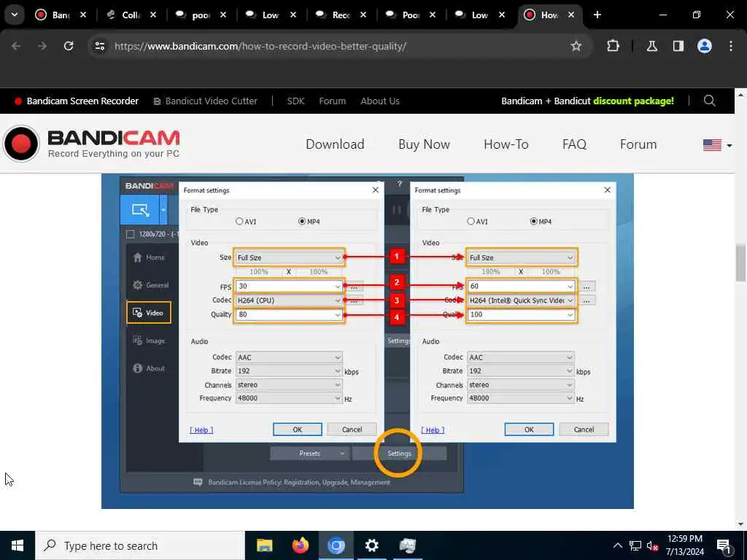
Task: Click the taskbar clock showing 12:59 PM
Action: [684, 545]
